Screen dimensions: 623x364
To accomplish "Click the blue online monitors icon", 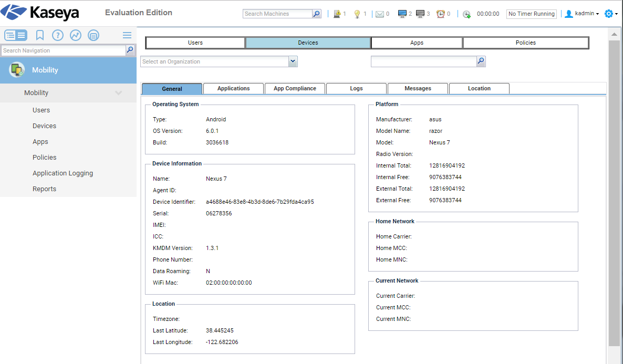I will click(x=402, y=14).
